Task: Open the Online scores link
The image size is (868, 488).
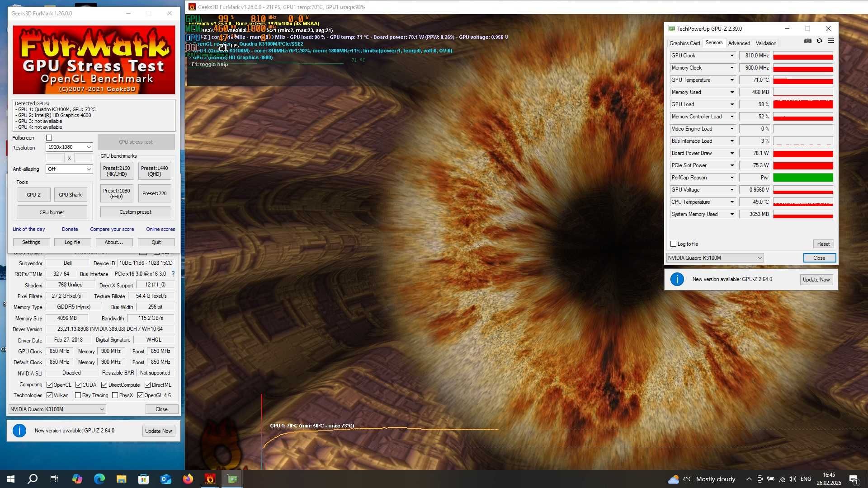Action: pos(160,229)
